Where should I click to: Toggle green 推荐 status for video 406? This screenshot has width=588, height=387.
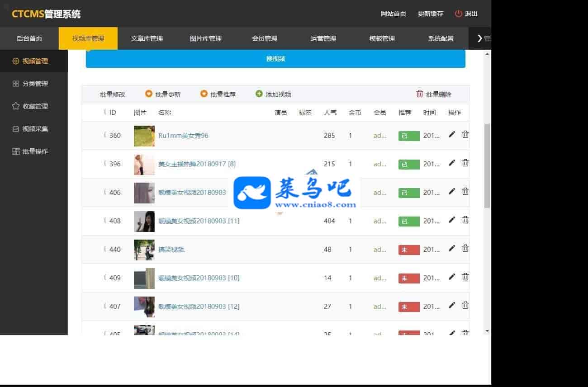[x=408, y=193]
